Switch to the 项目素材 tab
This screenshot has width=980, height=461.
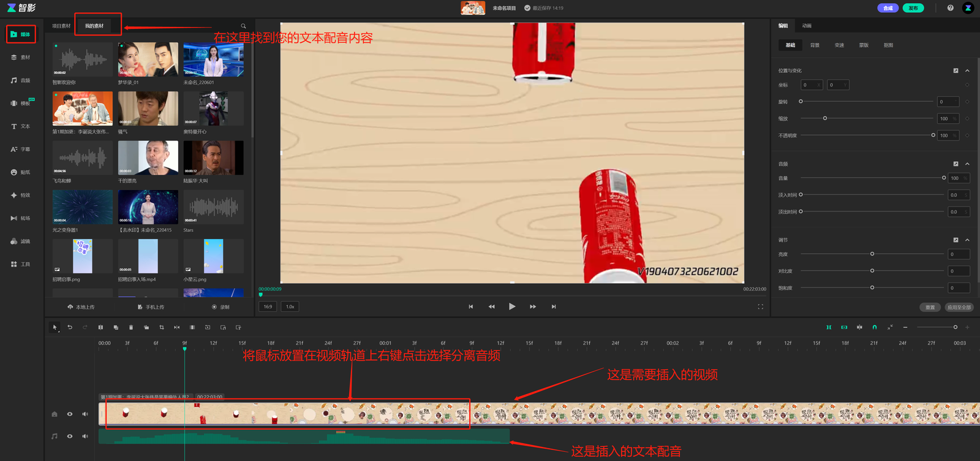coord(61,26)
